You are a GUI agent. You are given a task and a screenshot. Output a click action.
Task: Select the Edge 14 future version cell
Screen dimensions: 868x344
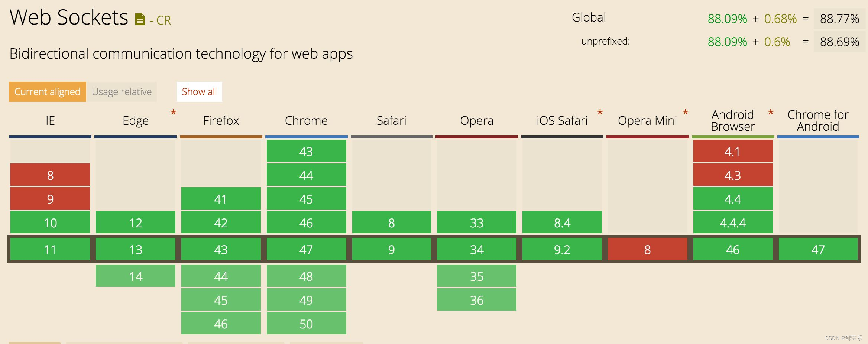[x=135, y=276]
